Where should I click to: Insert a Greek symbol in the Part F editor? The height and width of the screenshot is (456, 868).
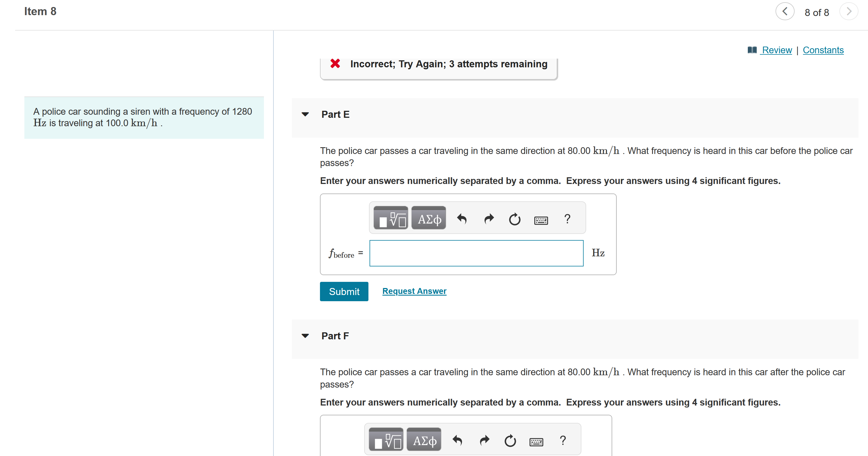coord(424,439)
